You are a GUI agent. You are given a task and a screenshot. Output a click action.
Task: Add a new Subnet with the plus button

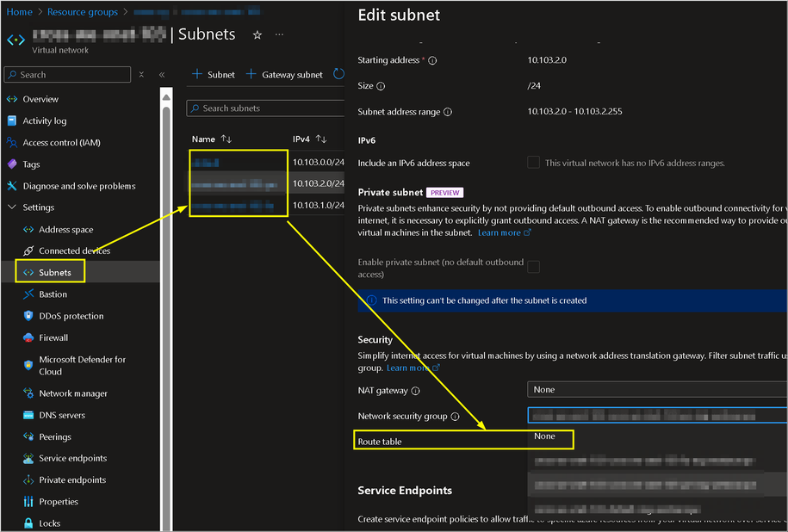[x=214, y=74]
